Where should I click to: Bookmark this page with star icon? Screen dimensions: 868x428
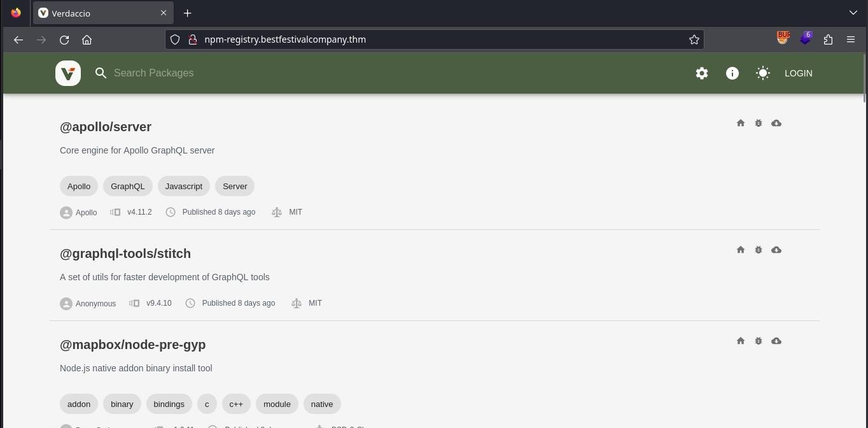694,39
